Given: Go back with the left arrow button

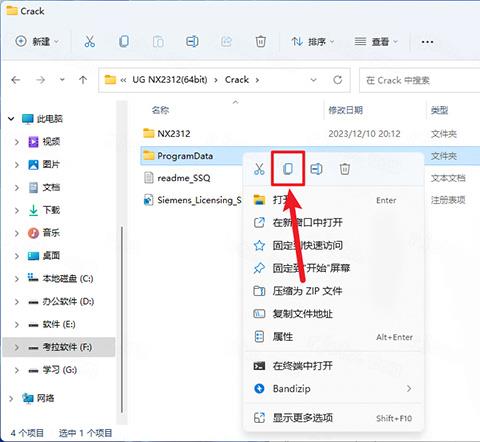Looking at the screenshot, I should coord(16,80).
